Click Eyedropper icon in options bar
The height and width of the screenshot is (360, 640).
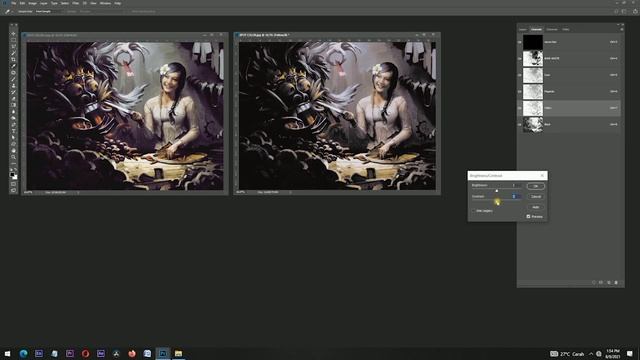7,12
